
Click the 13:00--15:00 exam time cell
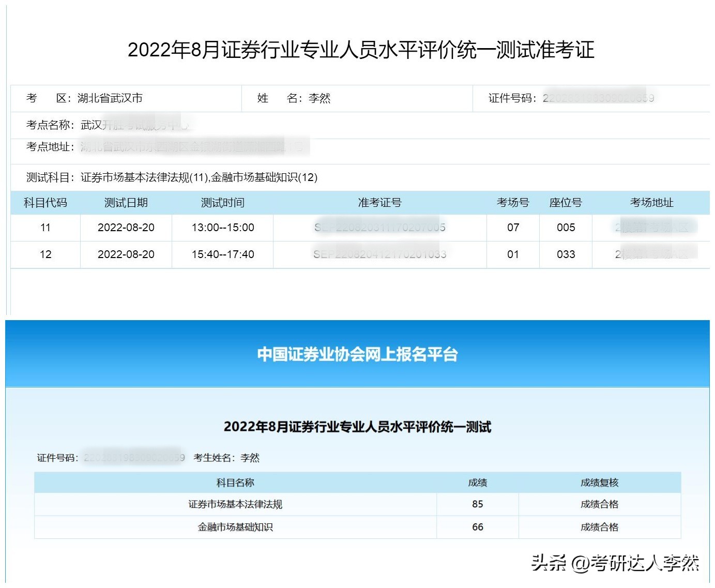(x=221, y=228)
